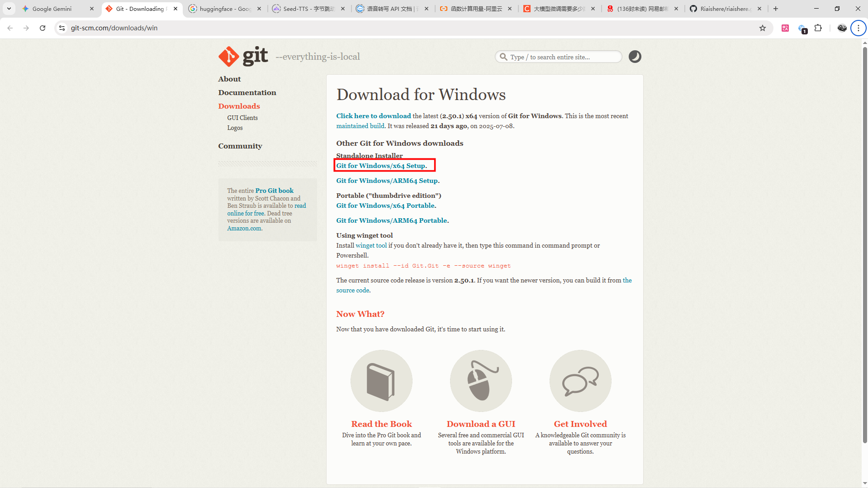Open 'the source code' link

point(484,285)
